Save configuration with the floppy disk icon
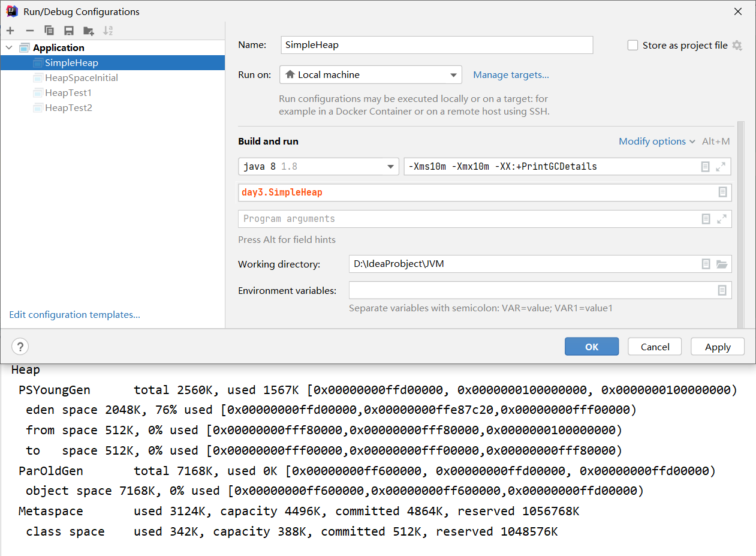The image size is (756, 556). click(69, 31)
